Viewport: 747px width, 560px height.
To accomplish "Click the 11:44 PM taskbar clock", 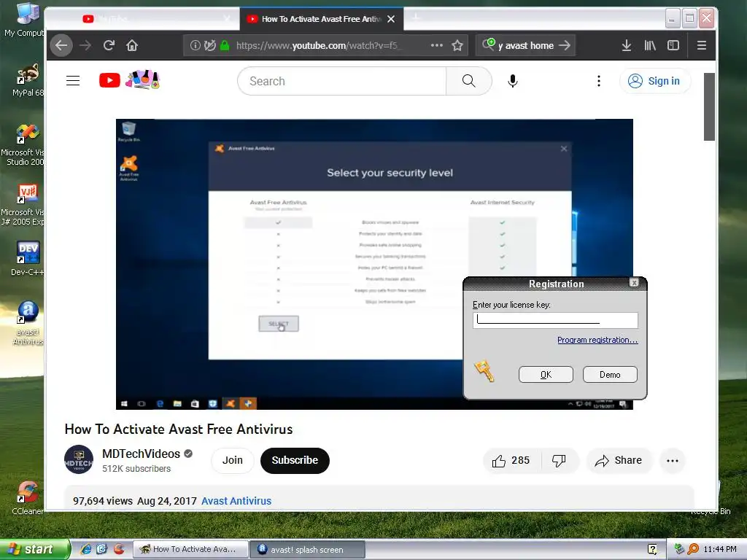I will tap(720, 549).
